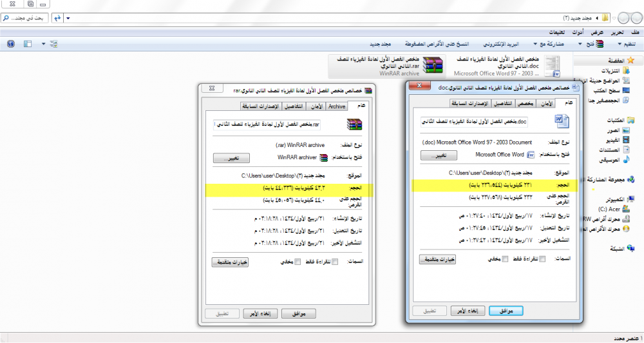Click the help question mark icon in toolbar
The image size is (644, 343).
pyautogui.click(x=10, y=44)
